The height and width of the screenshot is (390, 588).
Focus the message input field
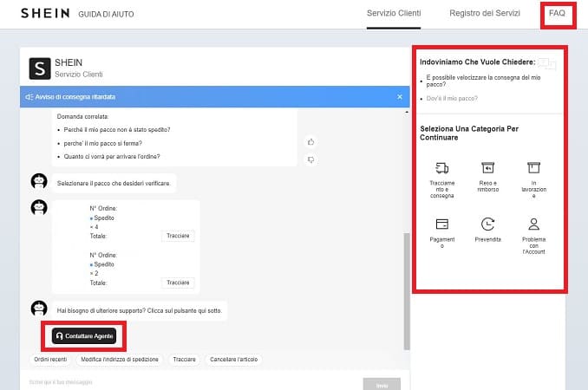pyautogui.click(x=193, y=382)
